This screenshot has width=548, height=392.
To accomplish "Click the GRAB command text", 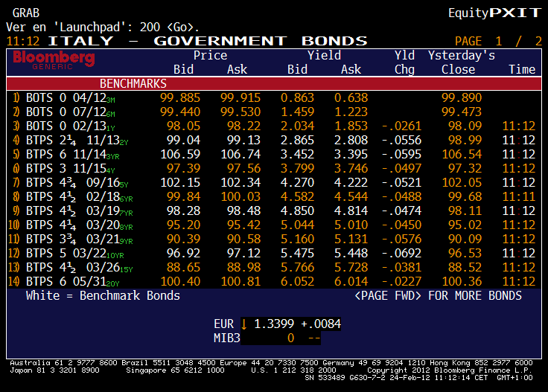I will (26, 13).
